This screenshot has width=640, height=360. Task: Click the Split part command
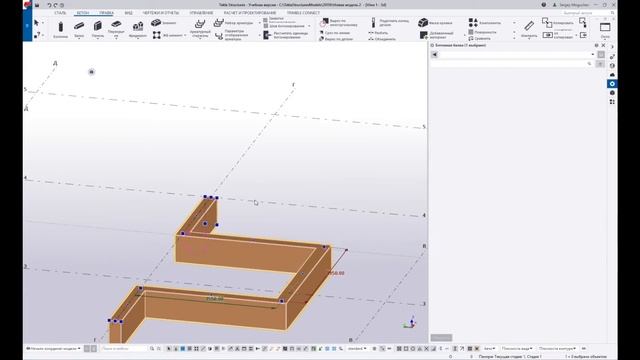378,33
